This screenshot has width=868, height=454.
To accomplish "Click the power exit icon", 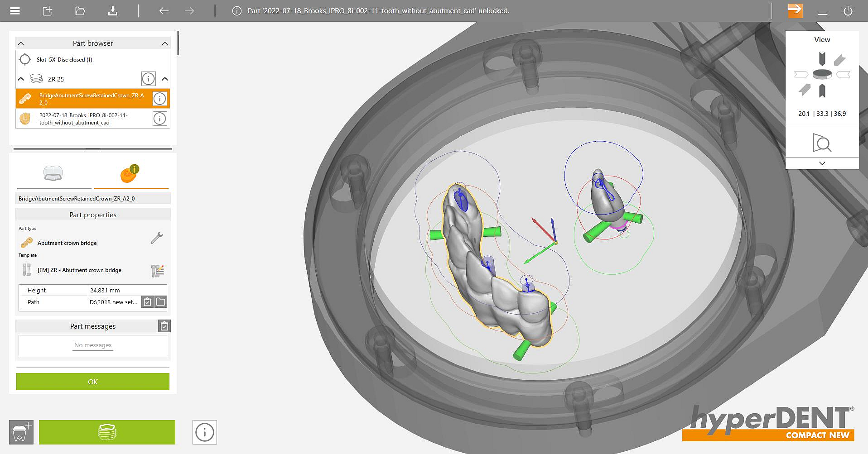I will click(x=848, y=11).
